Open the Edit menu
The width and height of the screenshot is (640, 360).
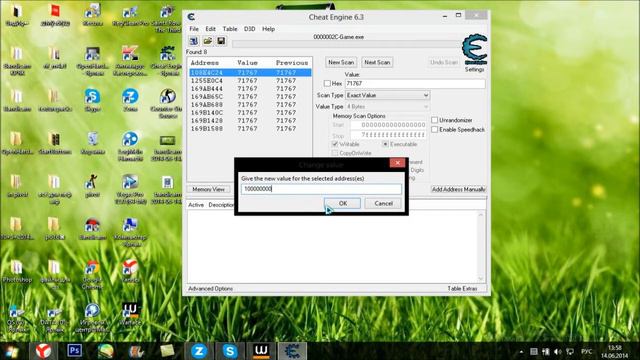click(x=210, y=29)
